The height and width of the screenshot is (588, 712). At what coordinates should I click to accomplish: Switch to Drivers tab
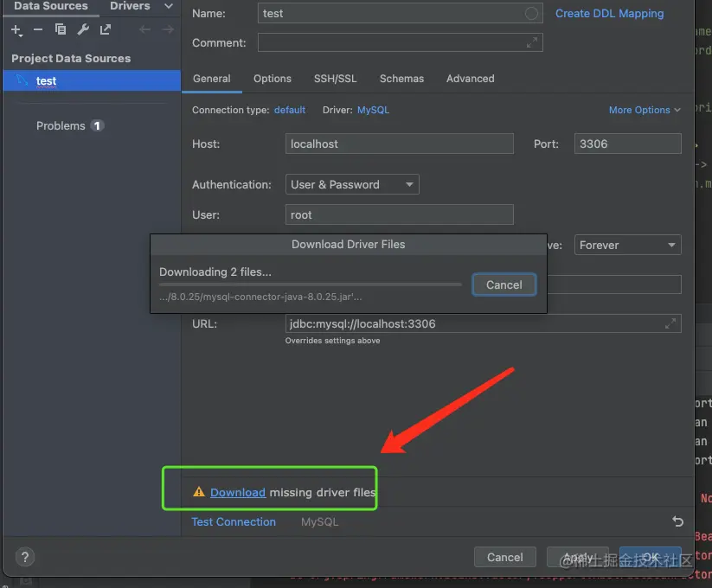coord(130,6)
